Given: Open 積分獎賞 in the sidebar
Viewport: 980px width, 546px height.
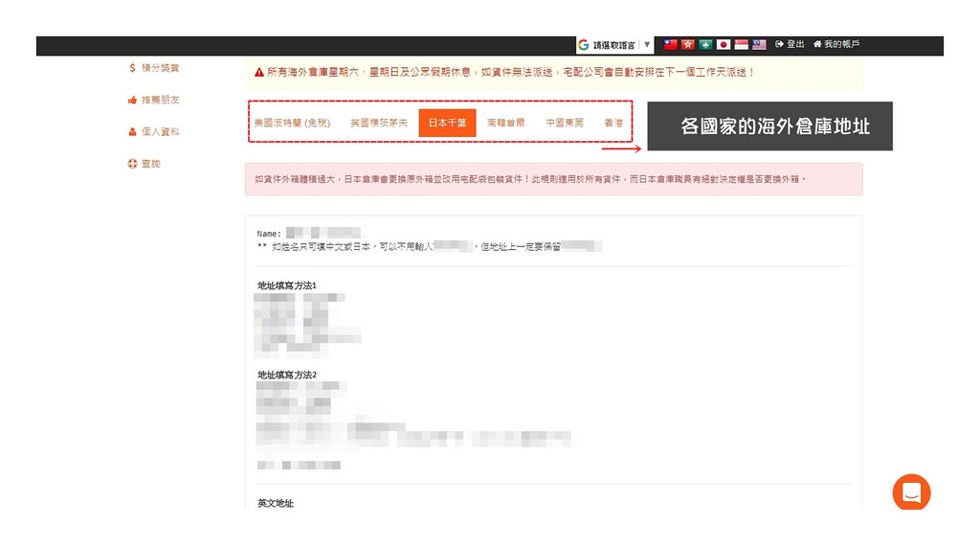Looking at the screenshot, I should pyautogui.click(x=159, y=68).
